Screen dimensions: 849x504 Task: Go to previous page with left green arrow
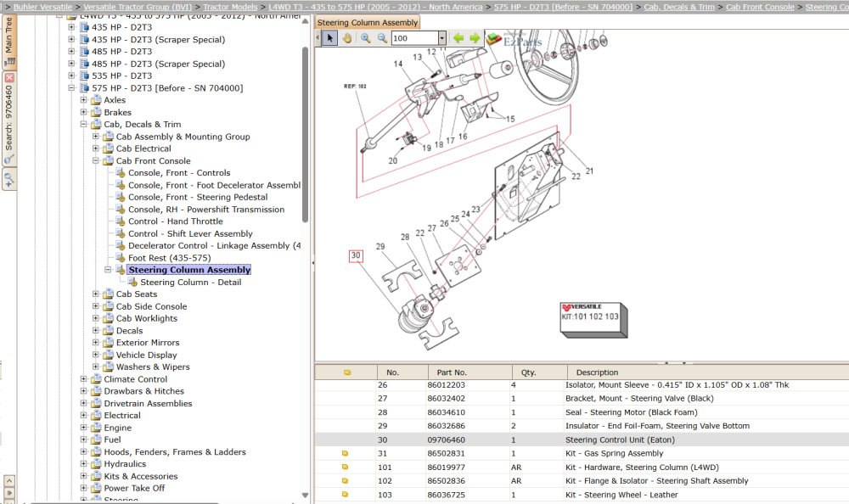tap(458, 38)
